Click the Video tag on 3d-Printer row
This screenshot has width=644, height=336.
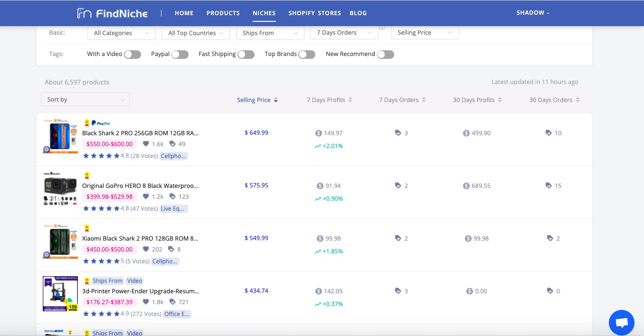click(x=135, y=281)
